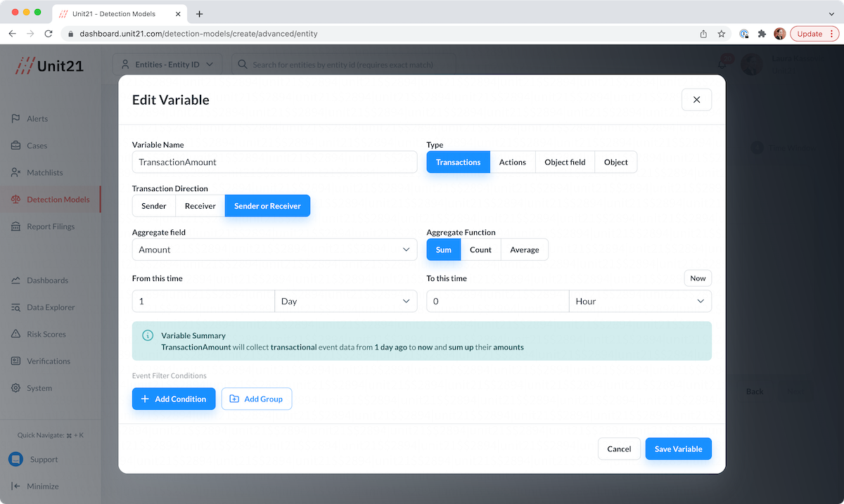The image size is (844, 504).
Task: Reload the page
Action: click(x=49, y=33)
